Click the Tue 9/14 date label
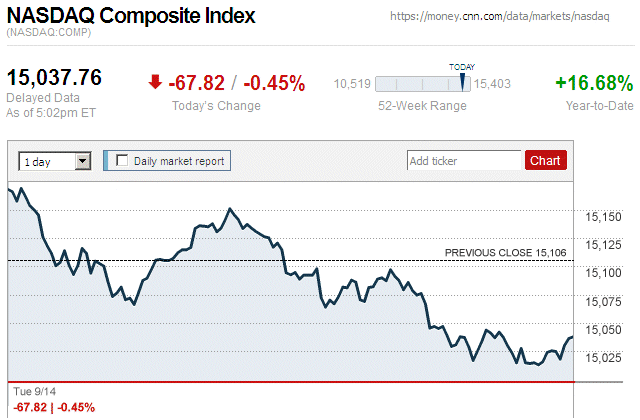Image resolution: width=640 pixels, height=420 pixels. coord(27,391)
